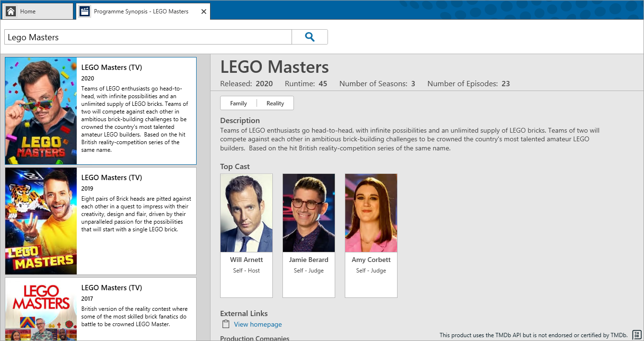Click the Top Cast heading
Screen dimensions: 644x341
tap(235, 167)
